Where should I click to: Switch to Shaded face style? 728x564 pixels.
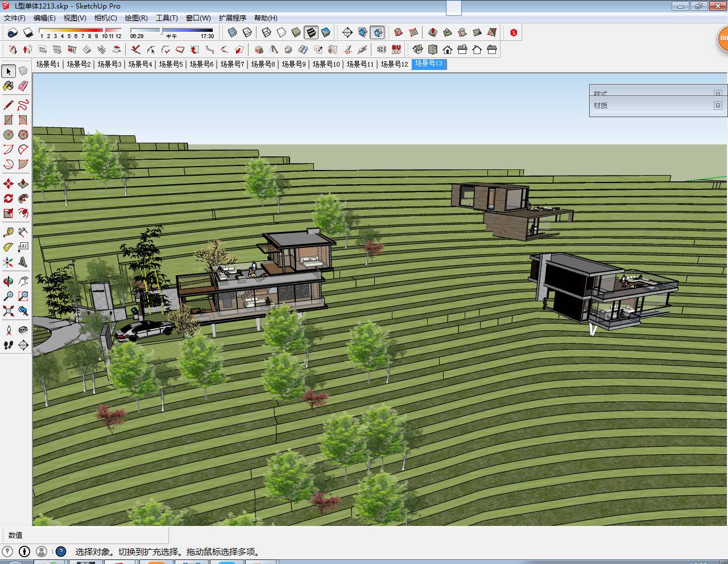296,32
